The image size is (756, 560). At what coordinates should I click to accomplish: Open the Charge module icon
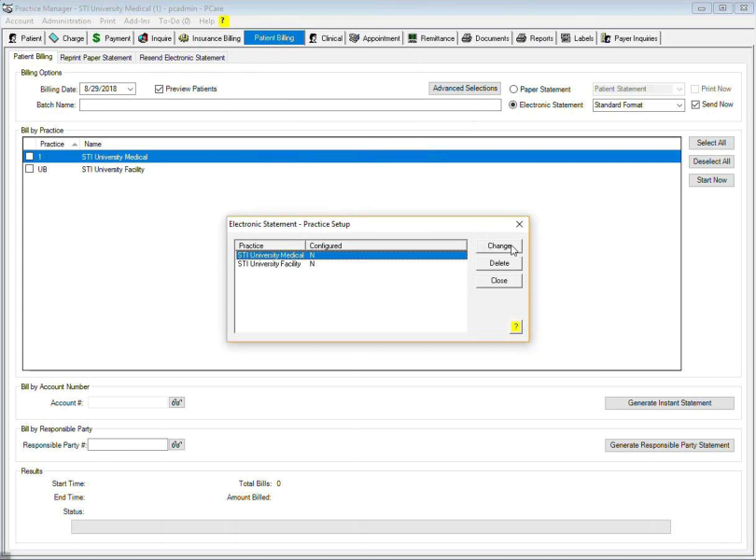[54, 38]
